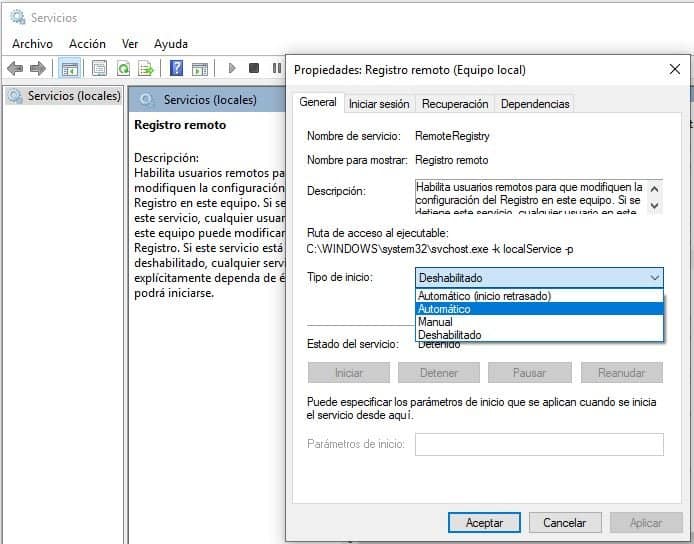The image size is (694, 544).
Task: Click the Servicios (locales) header in center pane
Action: click(x=210, y=100)
